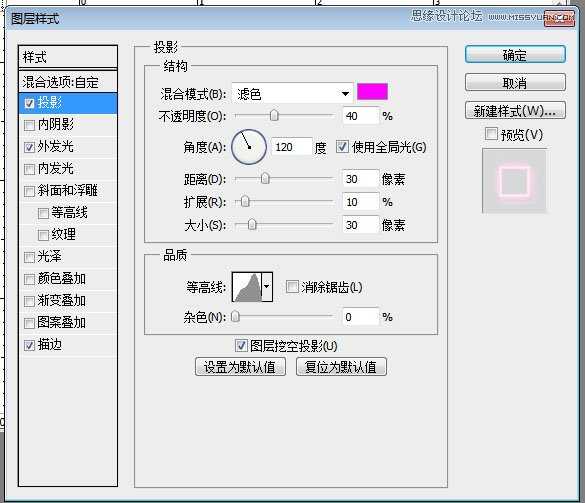Enable the 内阴影 checkbox
The width and height of the screenshot is (585, 503).
click(x=29, y=125)
